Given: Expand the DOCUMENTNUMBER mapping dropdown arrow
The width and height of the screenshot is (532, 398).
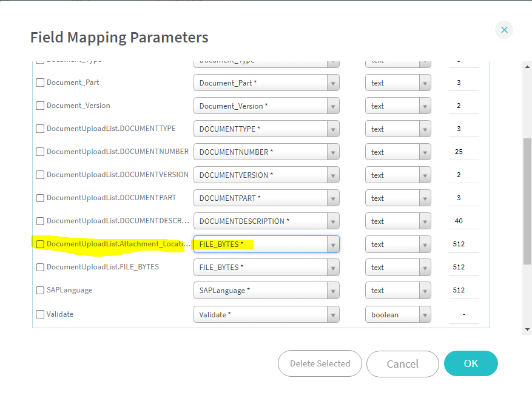Looking at the screenshot, I should pyautogui.click(x=332, y=152).
